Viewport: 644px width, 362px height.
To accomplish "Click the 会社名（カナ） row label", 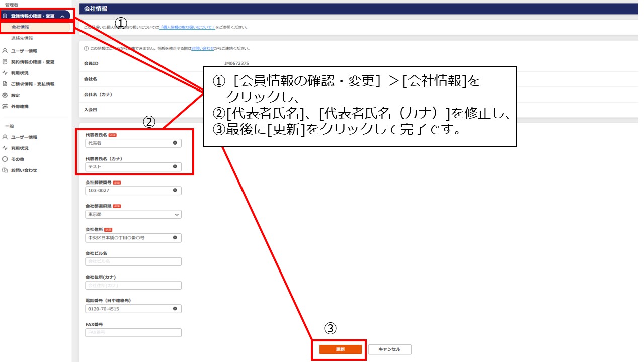I will point(98,94).
